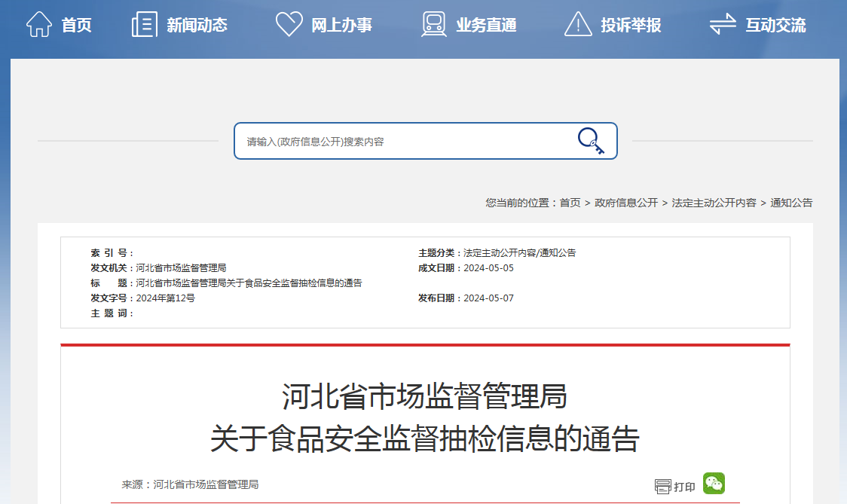The width and height of the screenshot is (847, 504).
Task: Select the 发文机关 value 河北省市场监督管理局
Action: pos(181,268)
